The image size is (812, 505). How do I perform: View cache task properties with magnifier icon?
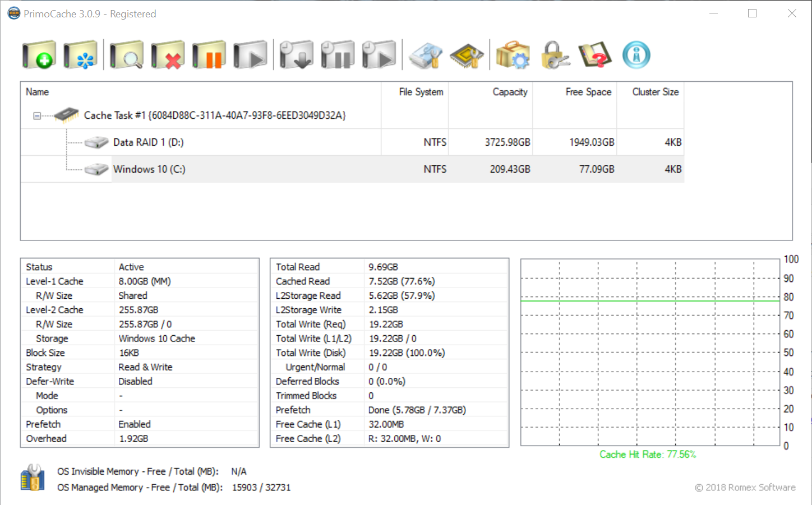tap(126, 55)
